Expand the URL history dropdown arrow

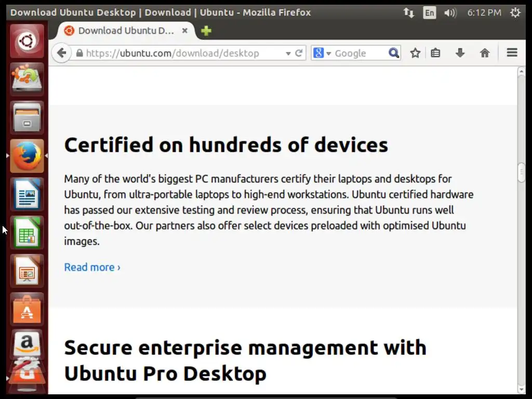[288, 54]
